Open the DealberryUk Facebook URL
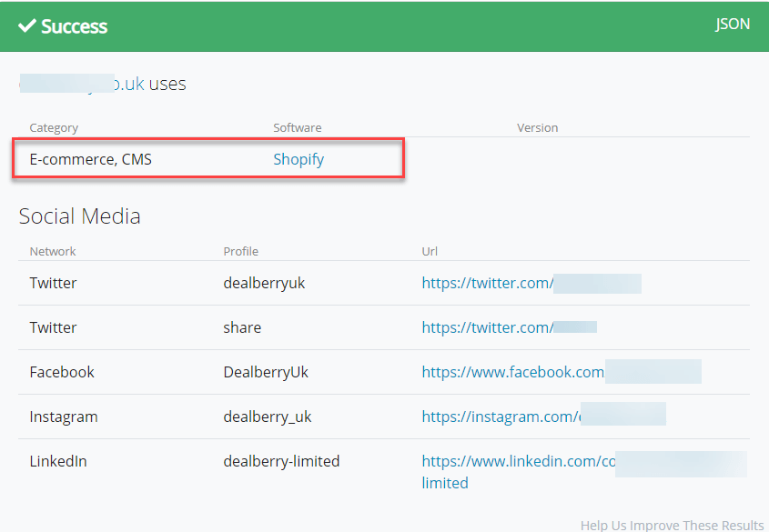The width and height of the screenshot is (769, 532). coord(562,372)
